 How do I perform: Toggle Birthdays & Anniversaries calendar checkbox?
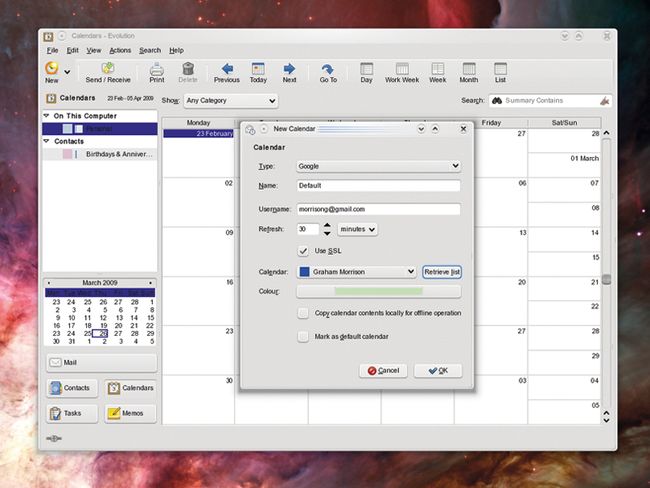(76, 154)
